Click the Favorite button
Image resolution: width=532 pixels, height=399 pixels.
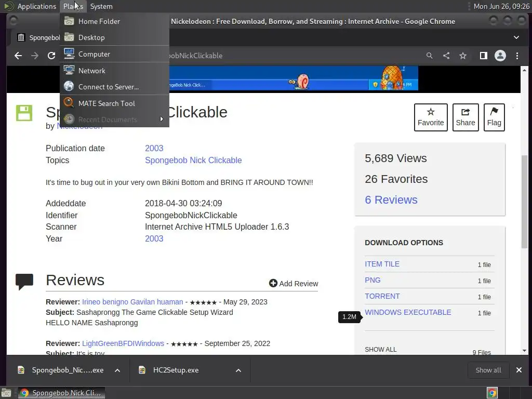point(431,117)
